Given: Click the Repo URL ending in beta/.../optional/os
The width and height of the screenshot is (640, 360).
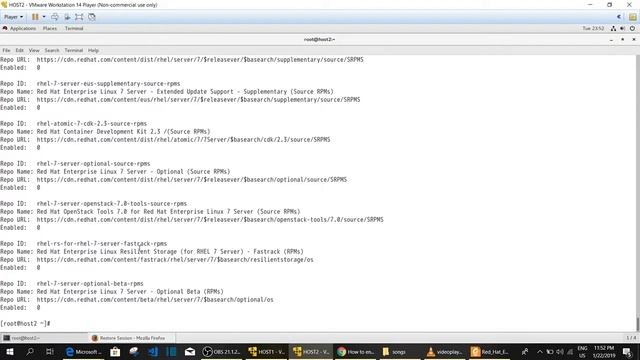Looking at the screenshot, I should (155, 299).
